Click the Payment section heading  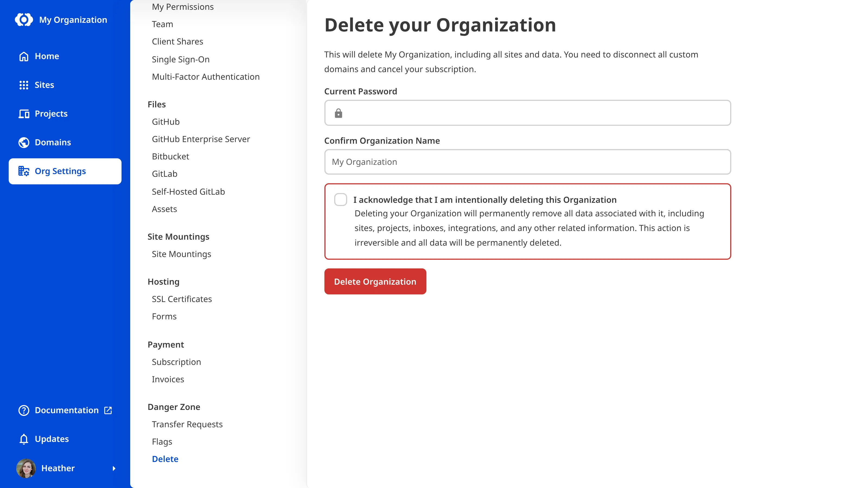166,345
